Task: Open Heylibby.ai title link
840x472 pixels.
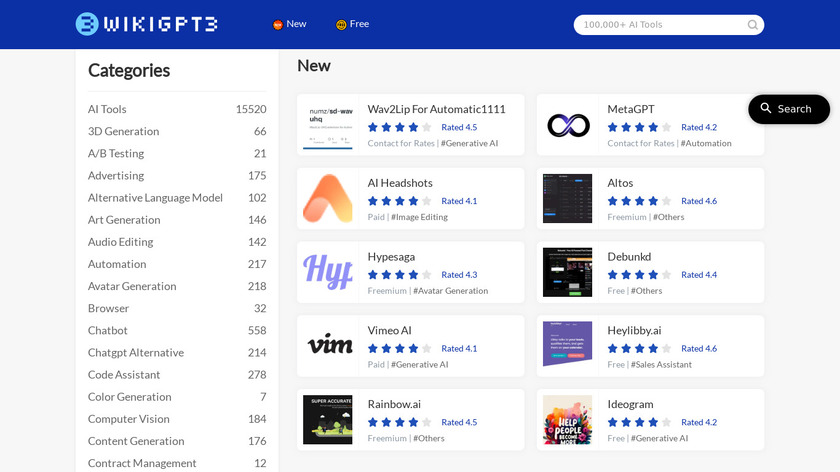Action: [x=634, y=331]
